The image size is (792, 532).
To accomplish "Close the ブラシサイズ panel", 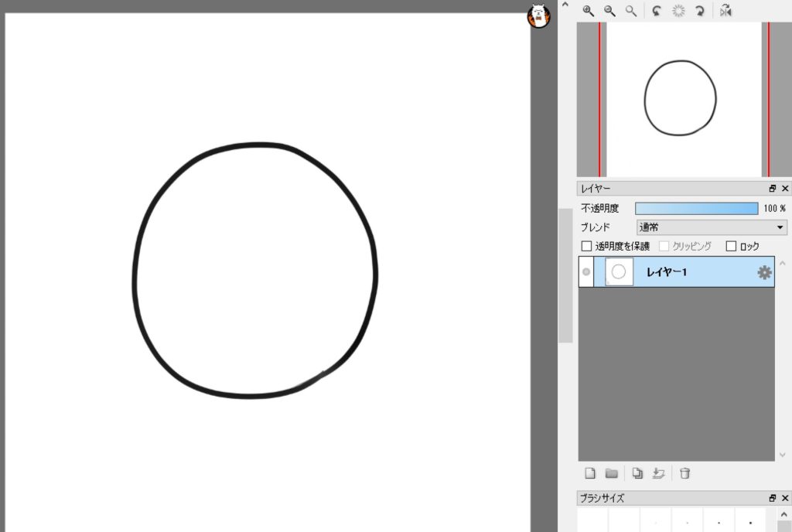I will 785,499.
